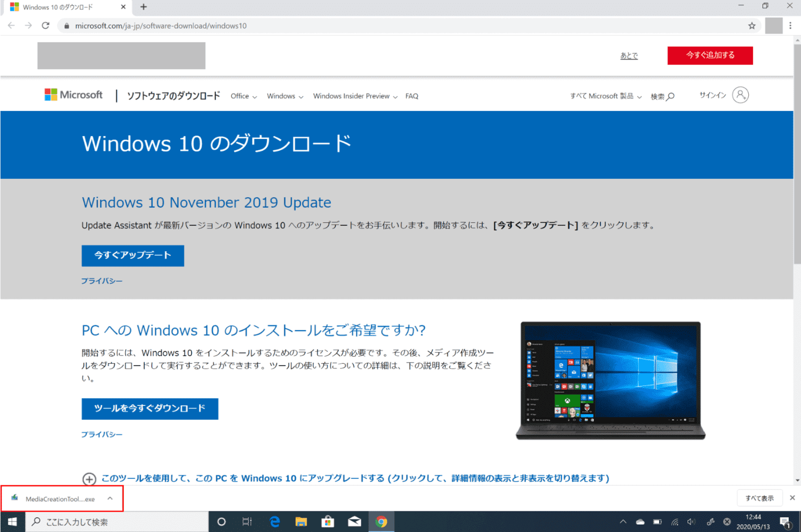Open notification action center icon
The width and height of the screenshot is (801, 532).
[786, 522]
